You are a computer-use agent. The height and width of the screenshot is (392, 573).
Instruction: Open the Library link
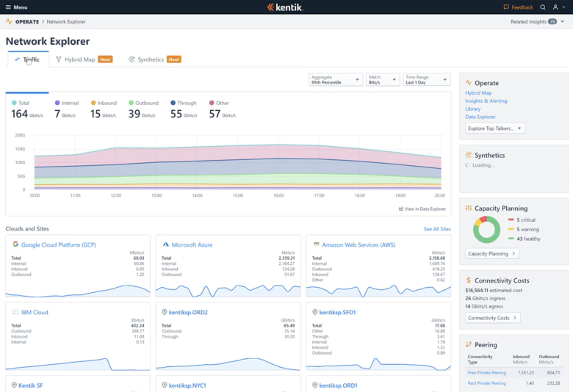click(473, 109)
